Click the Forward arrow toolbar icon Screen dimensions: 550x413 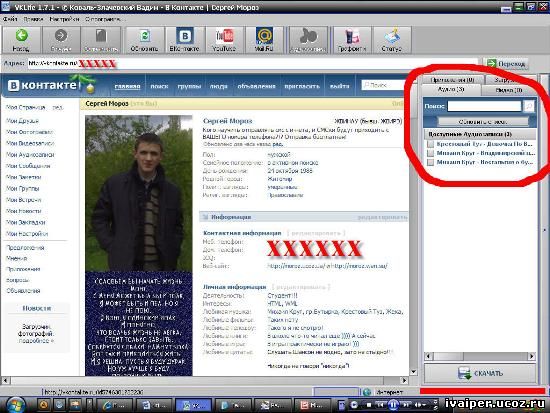click(x=61, y=40)
